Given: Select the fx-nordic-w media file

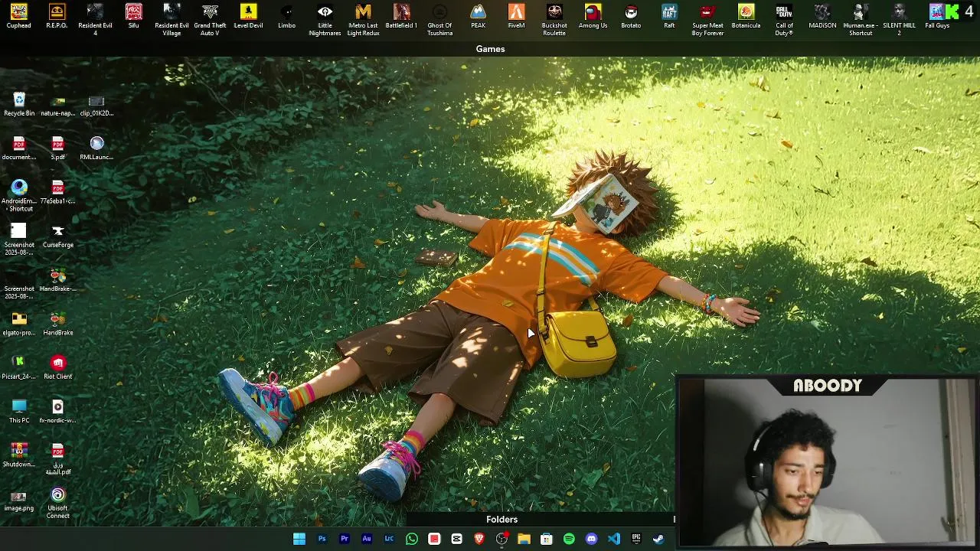Looking at the screenshot, I should [58, 412].
